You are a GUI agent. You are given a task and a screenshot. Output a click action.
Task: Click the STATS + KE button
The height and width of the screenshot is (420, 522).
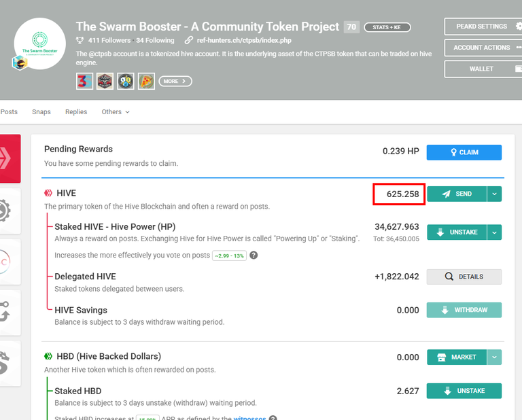387,27
